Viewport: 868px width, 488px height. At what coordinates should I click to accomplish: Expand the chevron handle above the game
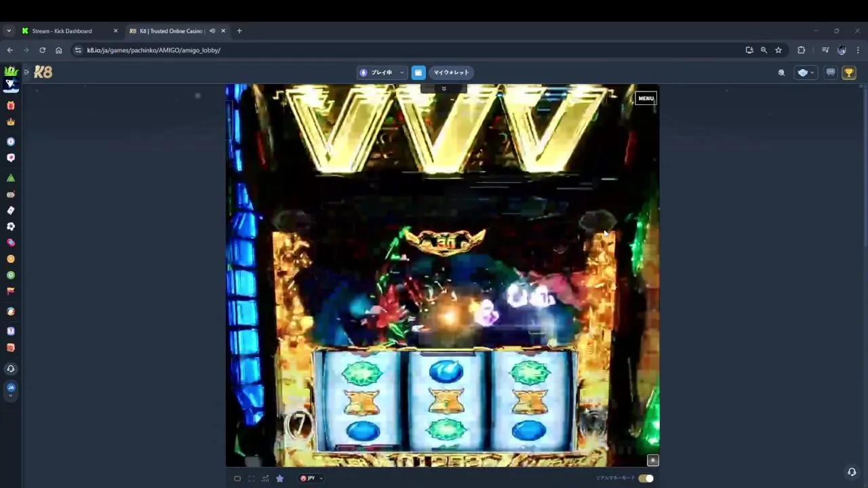443,89
